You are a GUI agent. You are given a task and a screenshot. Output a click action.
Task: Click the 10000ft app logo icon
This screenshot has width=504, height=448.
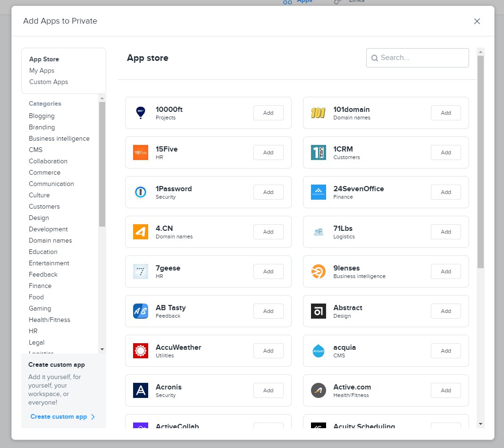[x=141, y=113]
